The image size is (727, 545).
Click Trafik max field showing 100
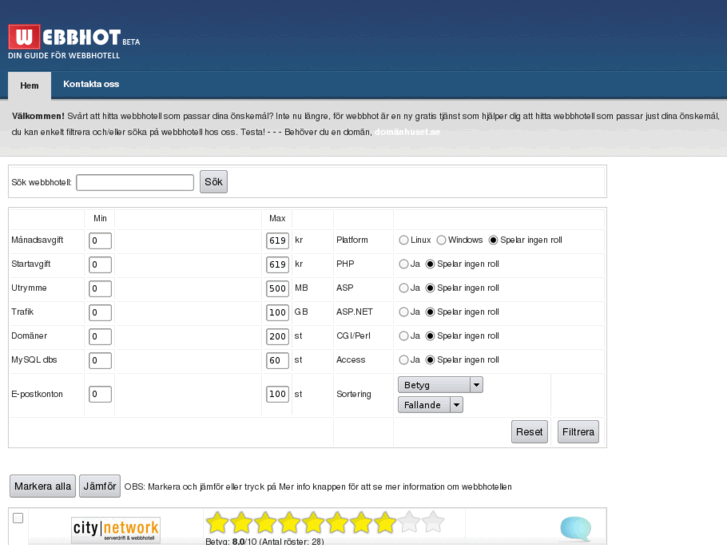277,312
